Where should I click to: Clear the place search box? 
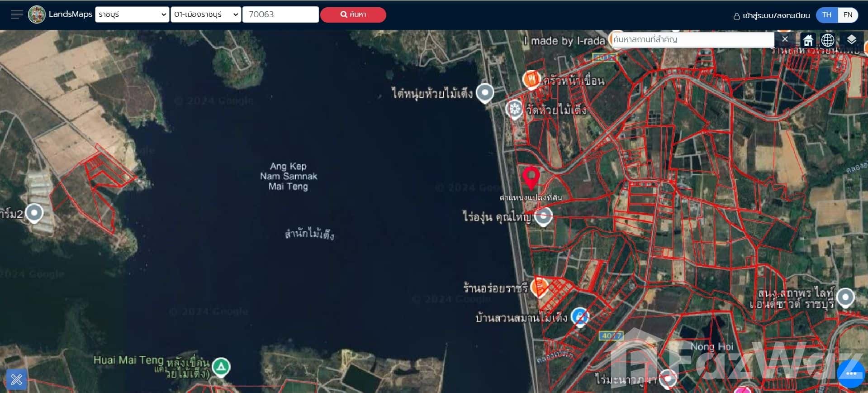pos(785,39)
